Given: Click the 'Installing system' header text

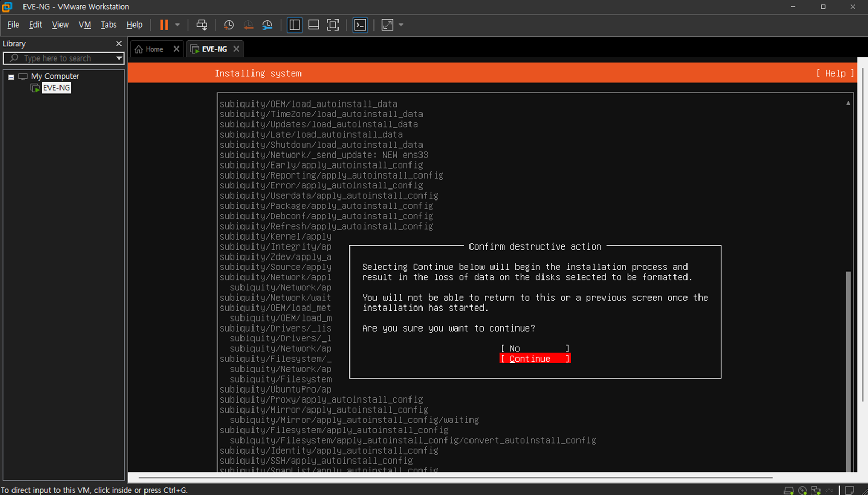Looking at the screenshot, I should click(258, 73).
